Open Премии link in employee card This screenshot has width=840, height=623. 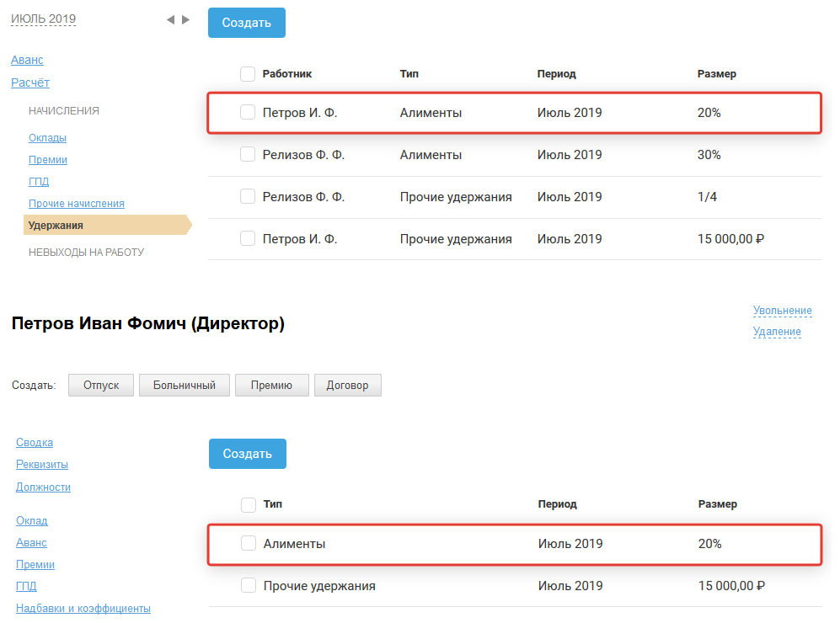pyautogui.click(x=35, y=565)
